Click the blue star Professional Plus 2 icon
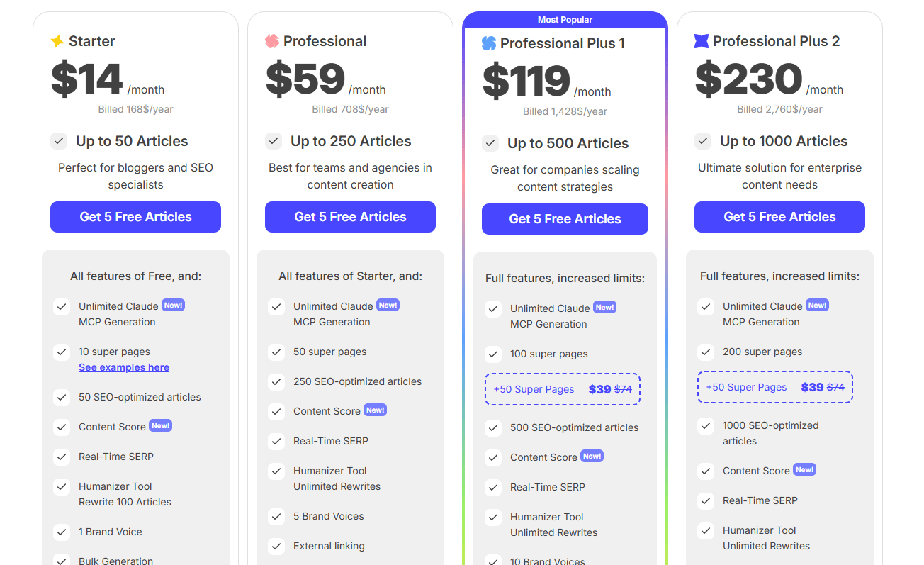Image resolution: width=924 pixels, height=565 pixels. click(702, 41)
